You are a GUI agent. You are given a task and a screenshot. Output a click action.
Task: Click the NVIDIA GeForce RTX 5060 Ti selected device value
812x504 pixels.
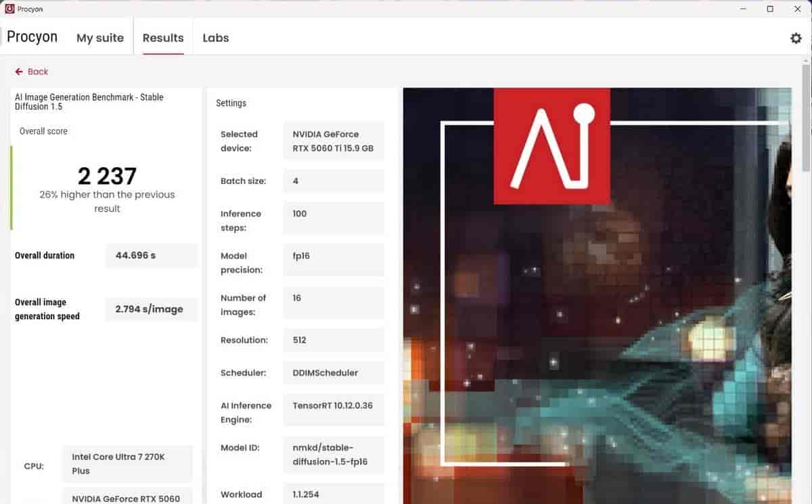(334, 141)
